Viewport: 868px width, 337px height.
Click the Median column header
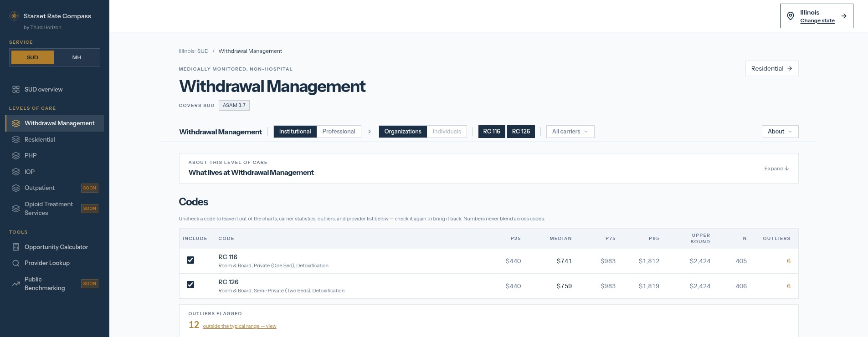coord(560,239)
